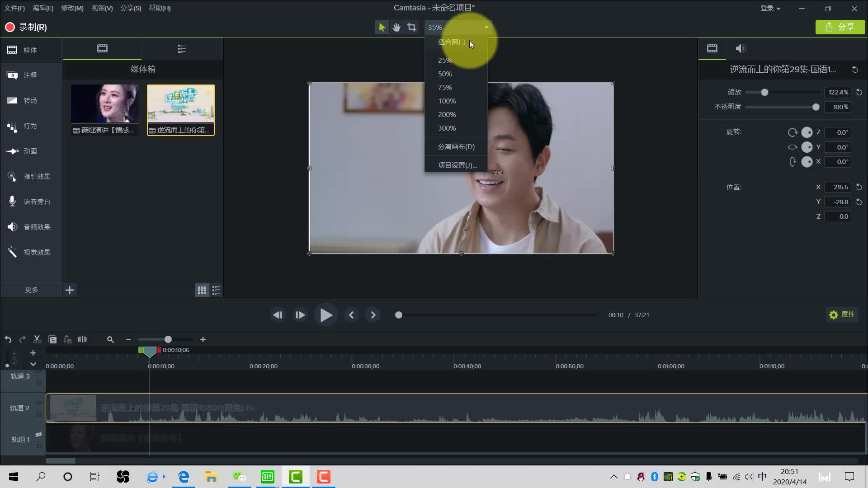Viewport: 868px width, 488px height.
Task: Select the crop tool in canvas toolbar
Action: tap(411, 27)
